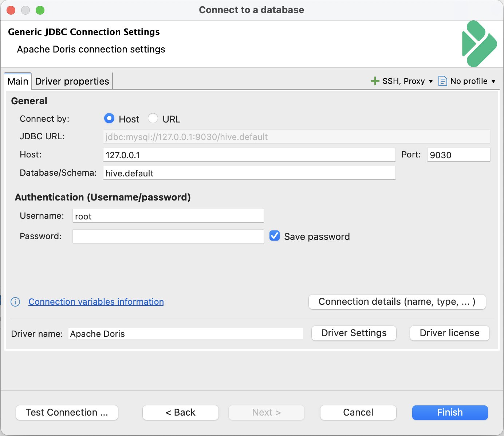Click the Cancel button
This screenshot has width=504, height=436.
[x=358, y=412]
